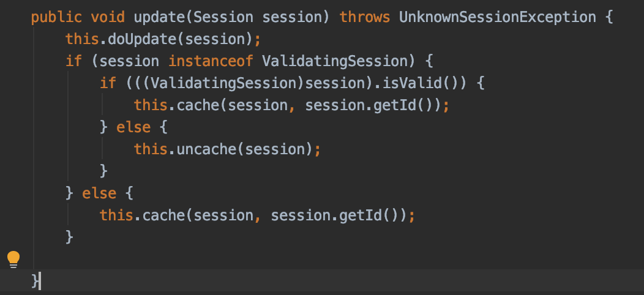Image resolution: width=644 pixels, height=295 pixels.
Task: Click the empty line beside the lightbulb
Action: pyautogui.click(x=245, y=259)
